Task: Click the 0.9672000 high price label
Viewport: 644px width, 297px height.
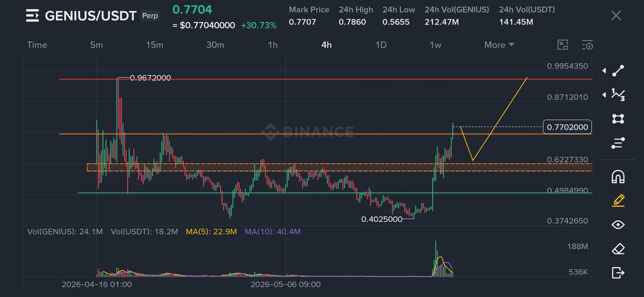Action: coord(150,78)
